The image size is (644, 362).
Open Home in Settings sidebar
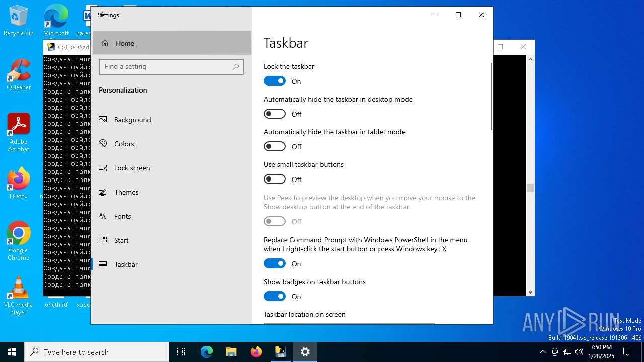pyautogui.click(x=171, y=43)
